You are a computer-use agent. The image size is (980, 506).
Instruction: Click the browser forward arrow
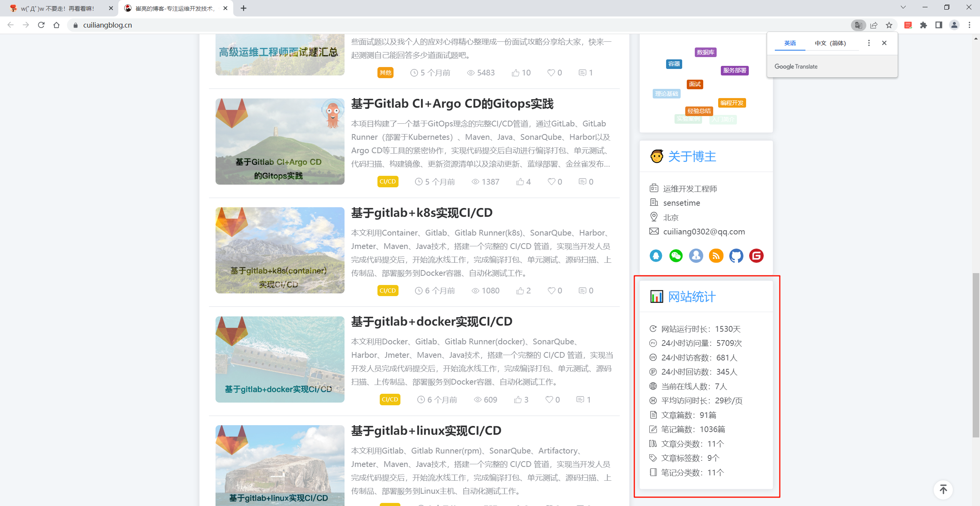click(26, 25)
